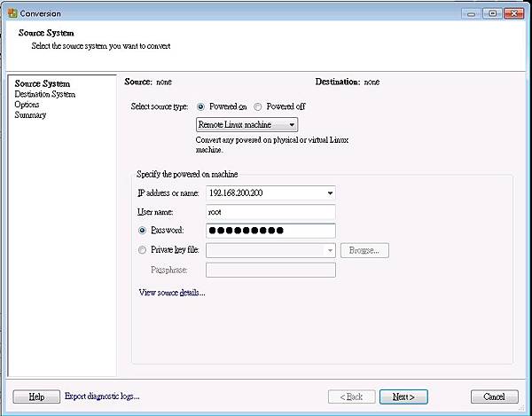Screen dimensions: 532x416
Task: Click the Help button
Action: (x=36, y=396)
